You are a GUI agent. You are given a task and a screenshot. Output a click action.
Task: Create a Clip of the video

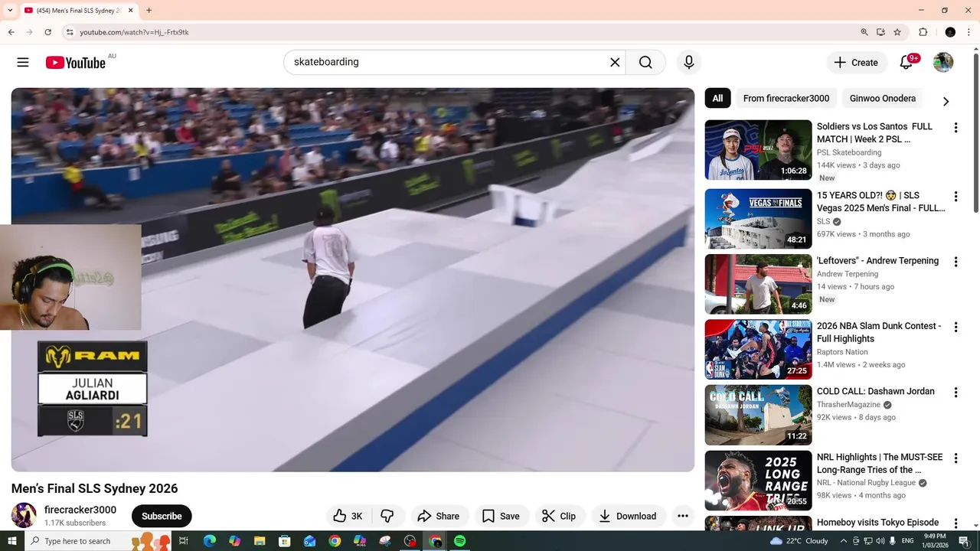point(559,516)
